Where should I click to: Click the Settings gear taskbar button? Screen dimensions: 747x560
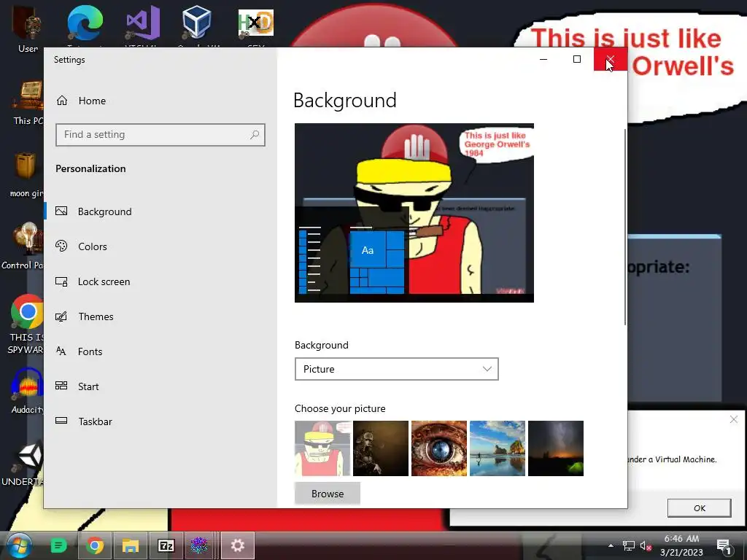[x=238, y=545]
